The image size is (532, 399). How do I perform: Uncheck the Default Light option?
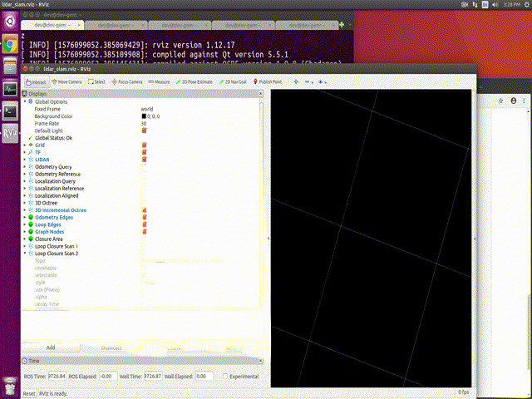(145, 131)
